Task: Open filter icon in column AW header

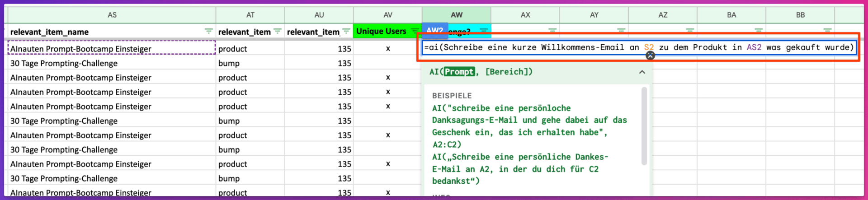Action: [484, 31]
